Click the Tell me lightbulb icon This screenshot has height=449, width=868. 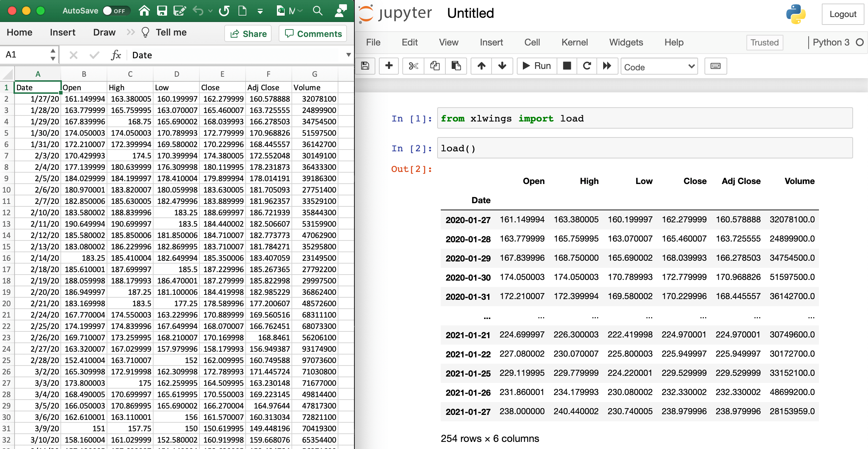point(145,32)
